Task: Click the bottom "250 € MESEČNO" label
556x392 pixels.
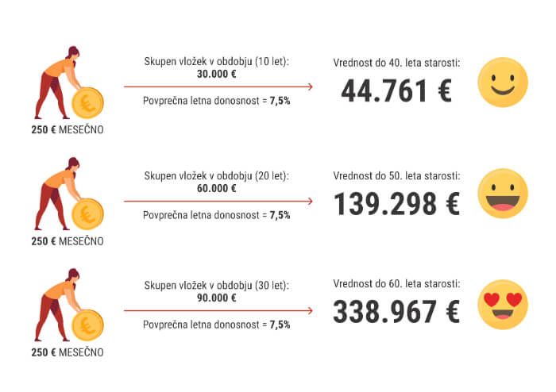Action: tap(67, 352)
